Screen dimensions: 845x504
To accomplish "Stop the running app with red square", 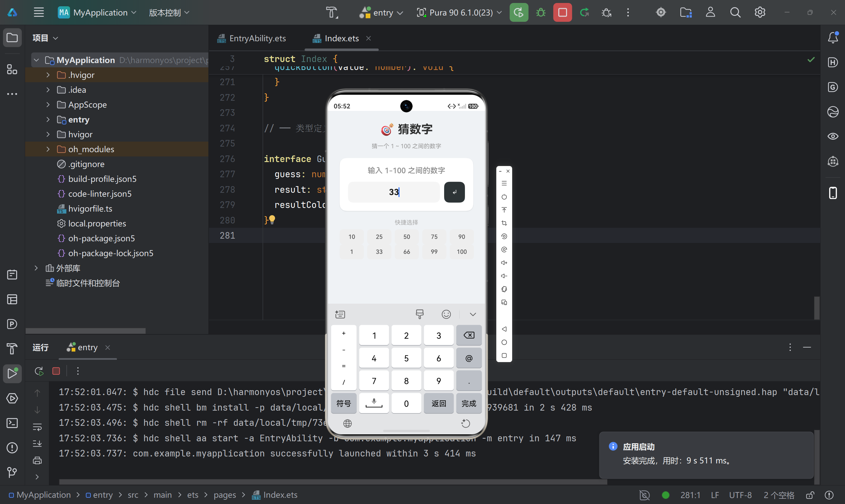I will (x=562, y=13).
